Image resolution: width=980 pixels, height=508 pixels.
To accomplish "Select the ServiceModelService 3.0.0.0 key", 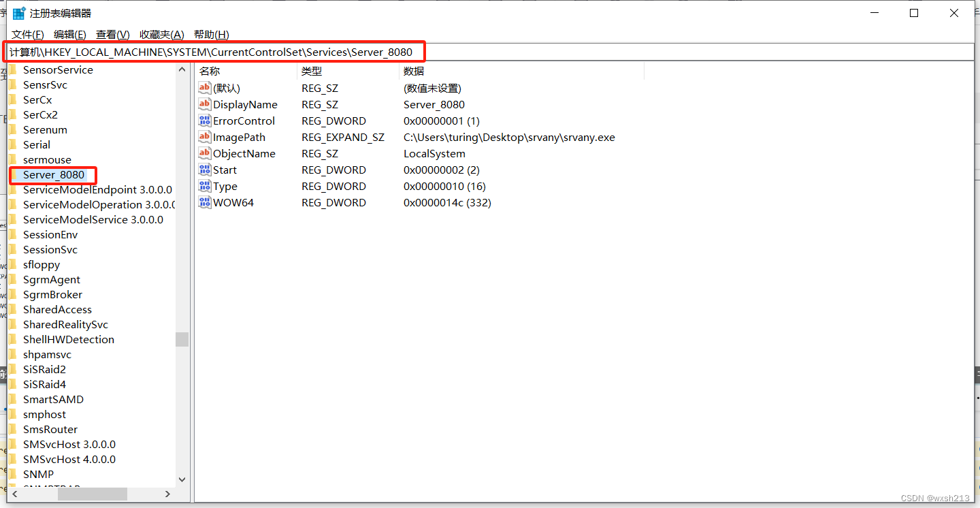I will (x=93, y=219).
